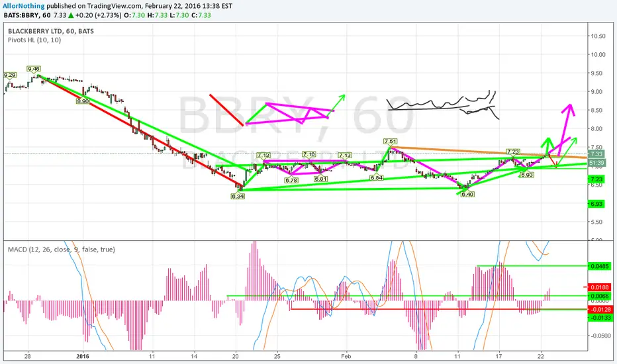Image resolution: width=617 pixels, height=364 pixels.
Task: Click the 9.00 price axis label
Action: coord(597,92)
